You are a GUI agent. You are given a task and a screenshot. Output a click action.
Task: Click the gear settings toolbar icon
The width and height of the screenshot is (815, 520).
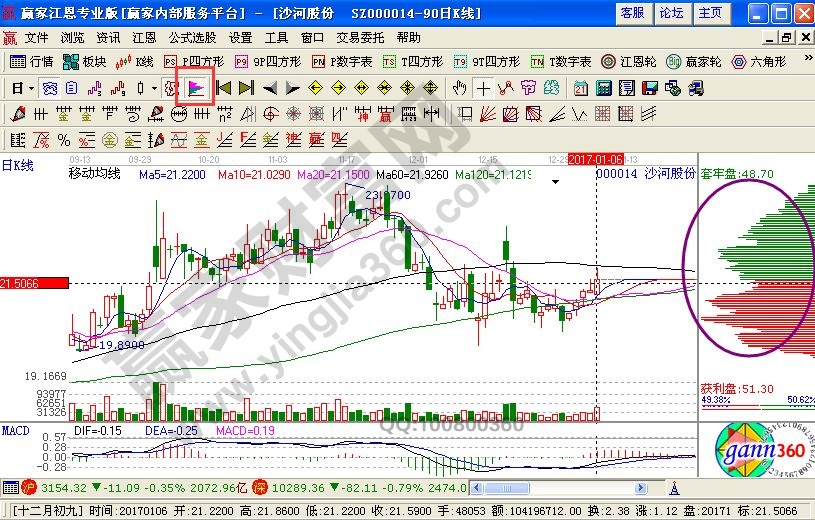[171, 88]
